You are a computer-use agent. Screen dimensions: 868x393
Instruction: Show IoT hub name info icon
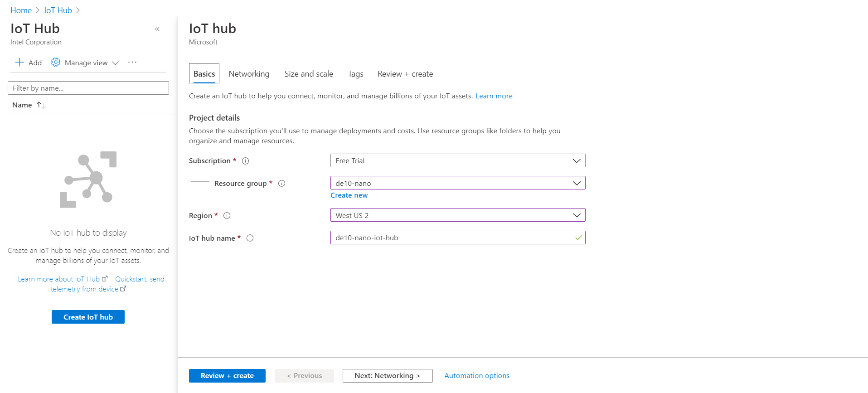tap(250, 238)
